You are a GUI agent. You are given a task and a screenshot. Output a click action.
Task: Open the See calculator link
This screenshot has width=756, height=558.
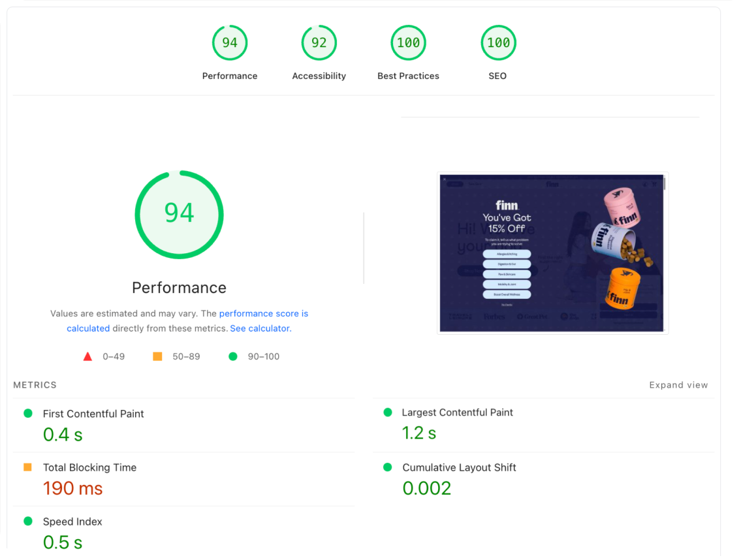260,328
